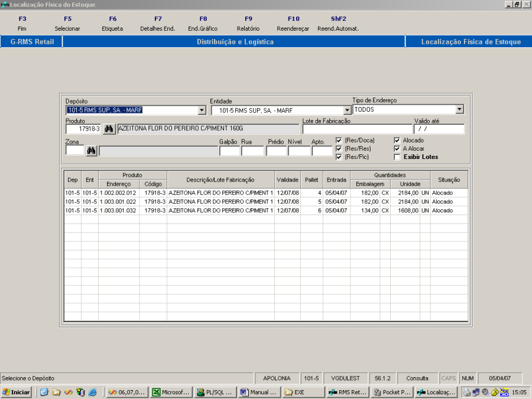Click the Valido até date field
532x399 pixels.
tap(439, 129)
